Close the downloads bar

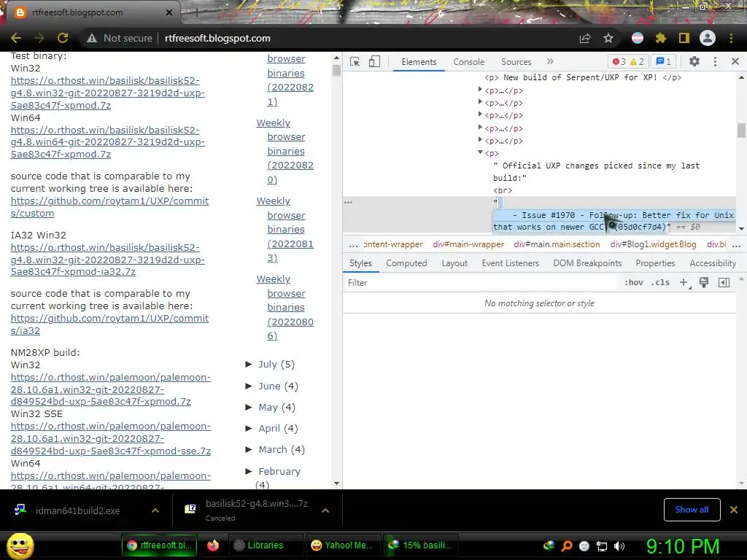[734, 510]
